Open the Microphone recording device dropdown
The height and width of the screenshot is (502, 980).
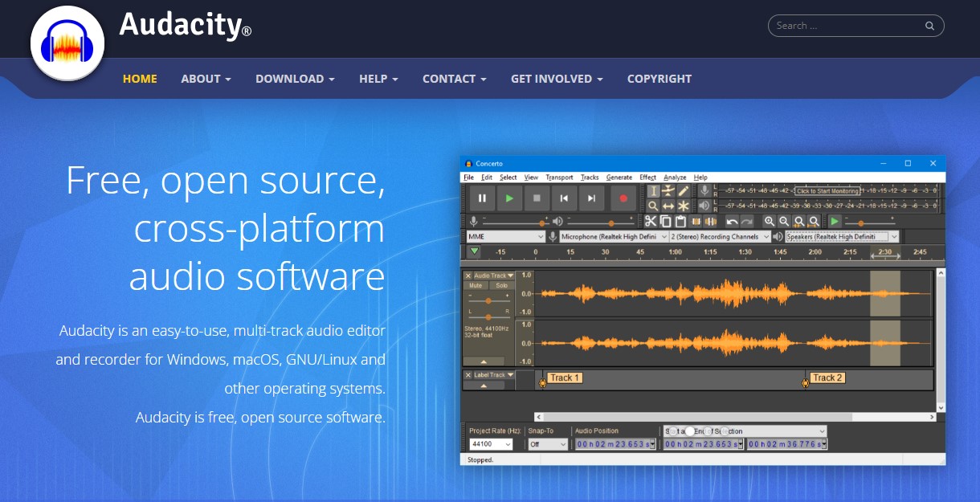[614, 237]
